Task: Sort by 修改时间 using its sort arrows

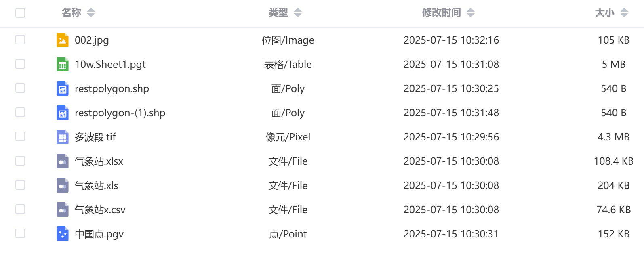Action: (x=471, y=13)
